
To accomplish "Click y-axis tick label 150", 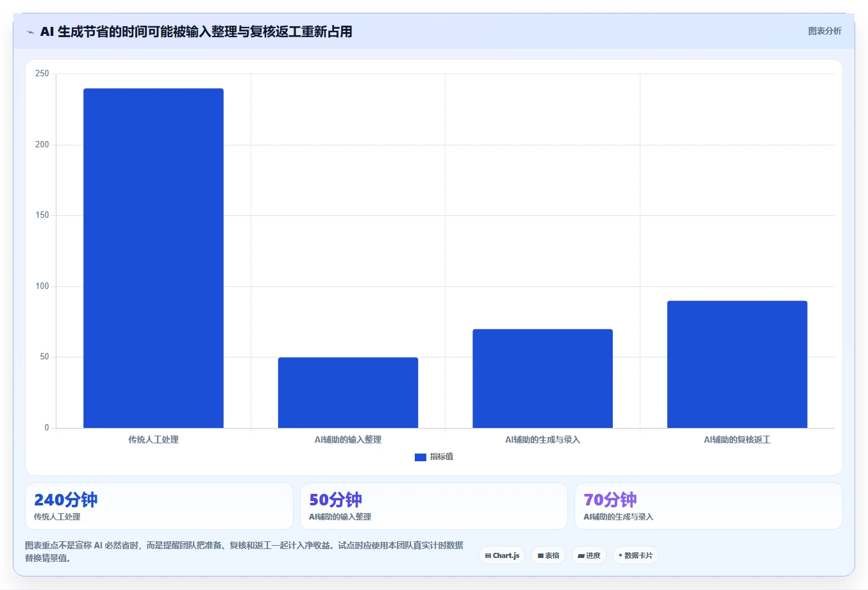I will pos(42,215).
